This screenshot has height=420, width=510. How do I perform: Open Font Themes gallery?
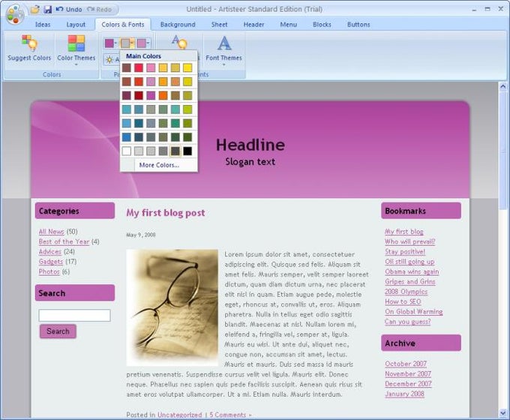pyautogui.click(x=223, y=49)
